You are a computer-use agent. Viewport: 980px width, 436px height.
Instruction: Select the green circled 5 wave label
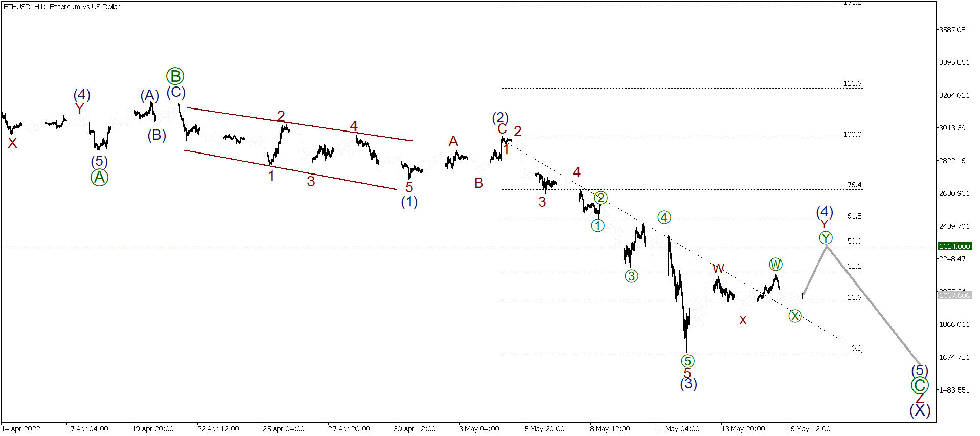coord(687,361)
